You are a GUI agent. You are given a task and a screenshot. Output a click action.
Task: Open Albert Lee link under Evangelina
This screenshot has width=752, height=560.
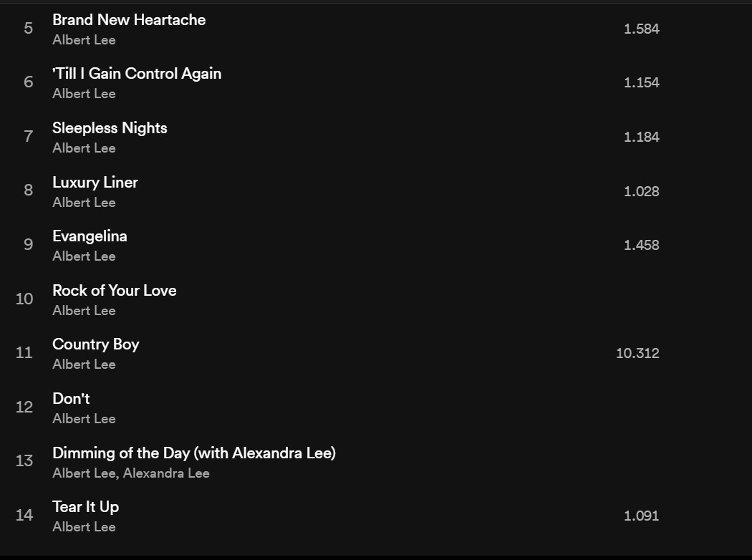(x=84, y=256)
